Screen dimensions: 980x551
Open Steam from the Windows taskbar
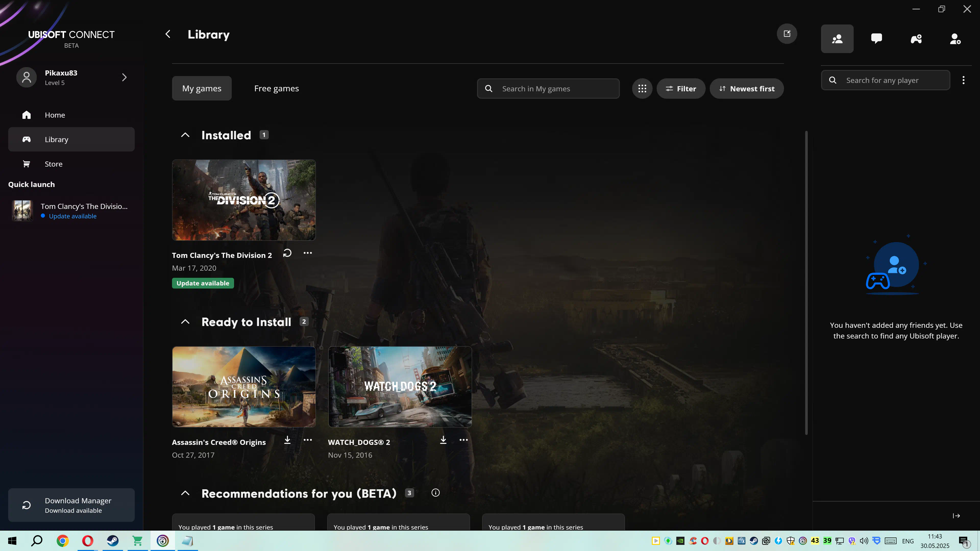(113, 541)
